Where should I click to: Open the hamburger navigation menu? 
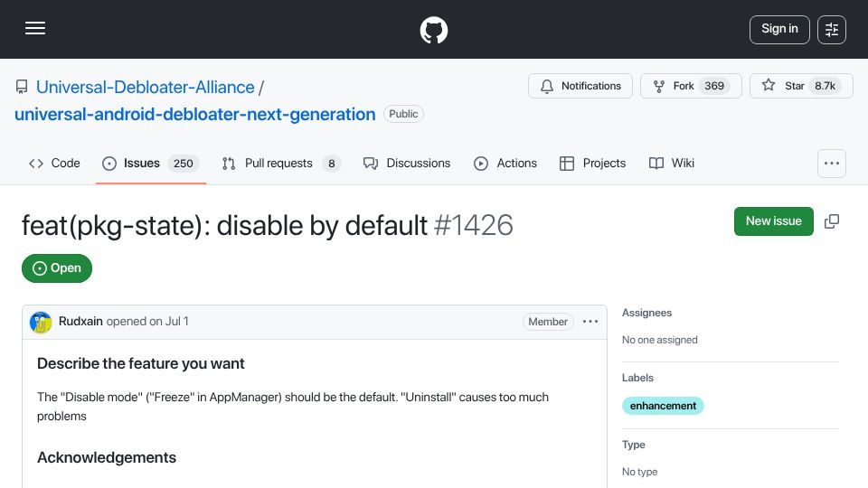click(x=35, y=29)
